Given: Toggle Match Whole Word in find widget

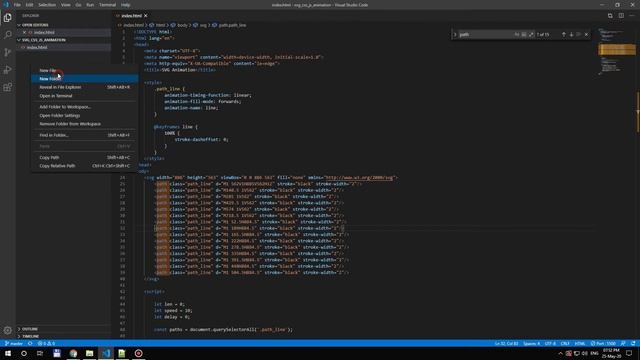Looking at the screenshot, I should click(524, 35).
